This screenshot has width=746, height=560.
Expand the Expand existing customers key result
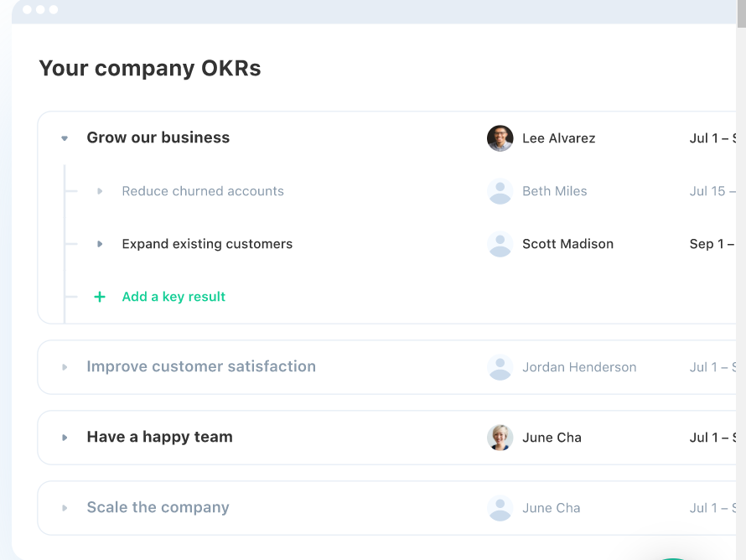(x=100, y=244)
